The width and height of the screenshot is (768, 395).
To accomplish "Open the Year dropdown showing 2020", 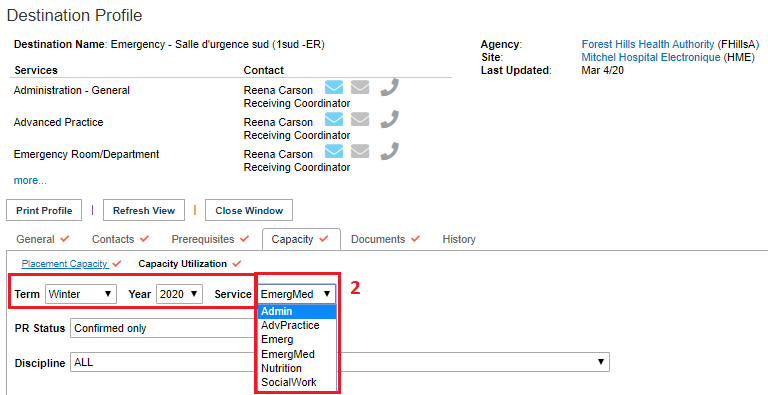I will [x=179, y=294].
